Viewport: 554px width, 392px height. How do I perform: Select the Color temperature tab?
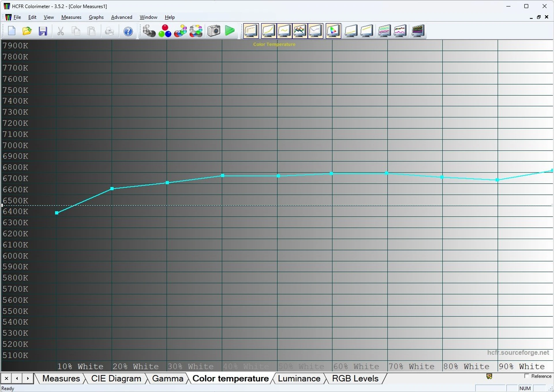pos(230,378)
